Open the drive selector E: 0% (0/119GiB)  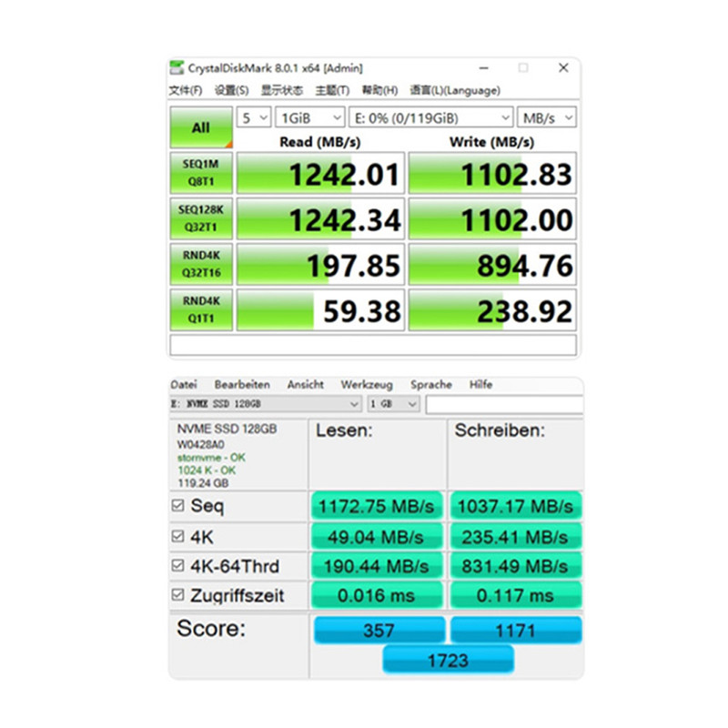tap(431, 118)
